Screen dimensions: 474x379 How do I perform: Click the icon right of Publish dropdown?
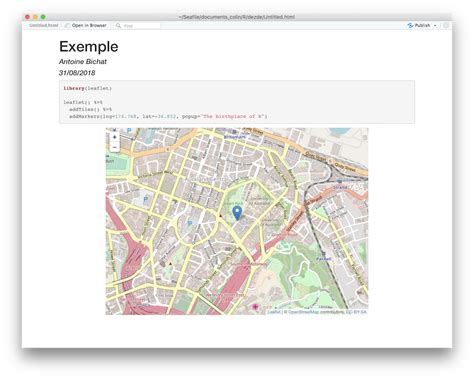coord(446,26)
